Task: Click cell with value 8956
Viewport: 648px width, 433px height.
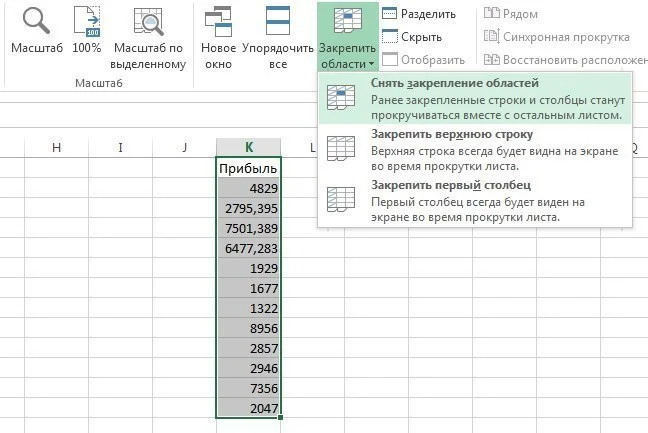Action: (x=249, y=327)
